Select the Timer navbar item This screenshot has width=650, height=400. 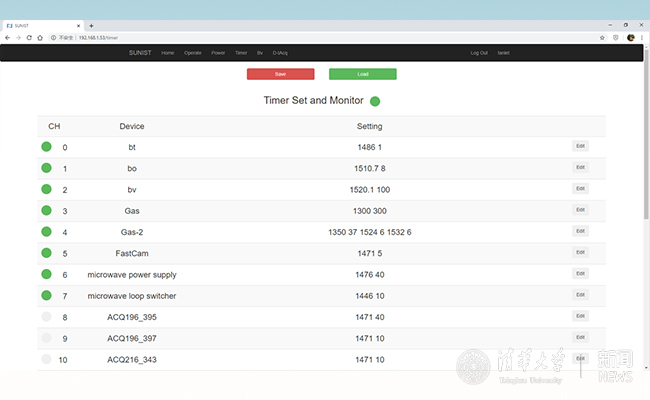[x=241, y=53]
